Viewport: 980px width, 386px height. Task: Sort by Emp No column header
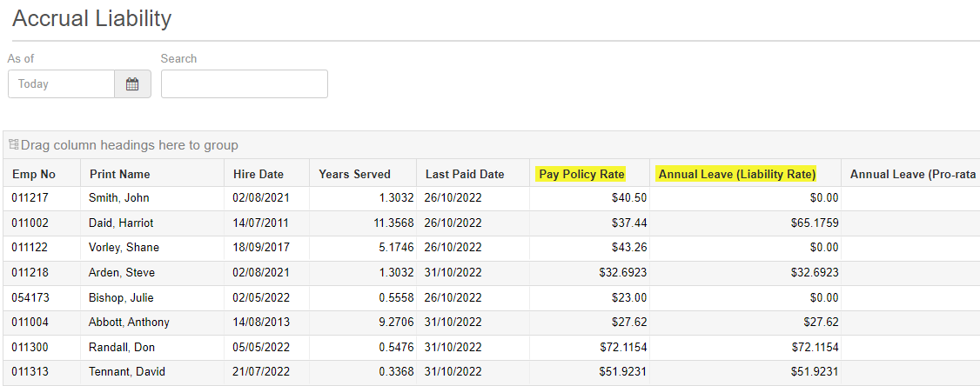(34, 174)
